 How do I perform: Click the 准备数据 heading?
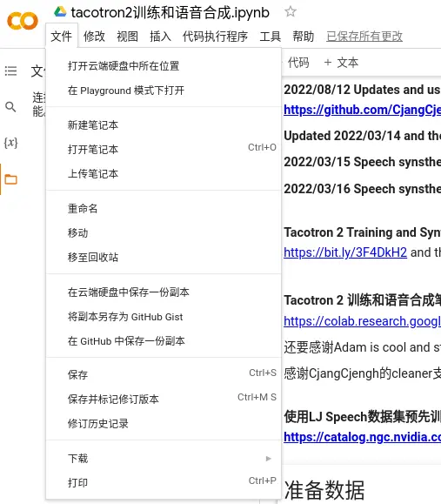click(324, 490)
